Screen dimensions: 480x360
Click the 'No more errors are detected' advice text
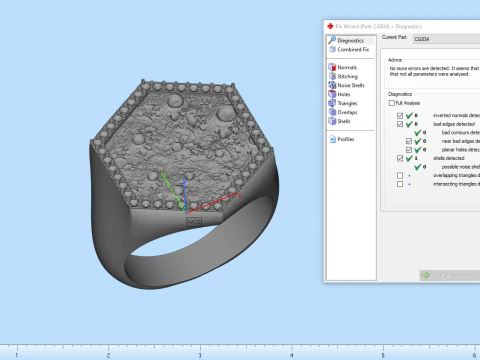tap(434, 71)
